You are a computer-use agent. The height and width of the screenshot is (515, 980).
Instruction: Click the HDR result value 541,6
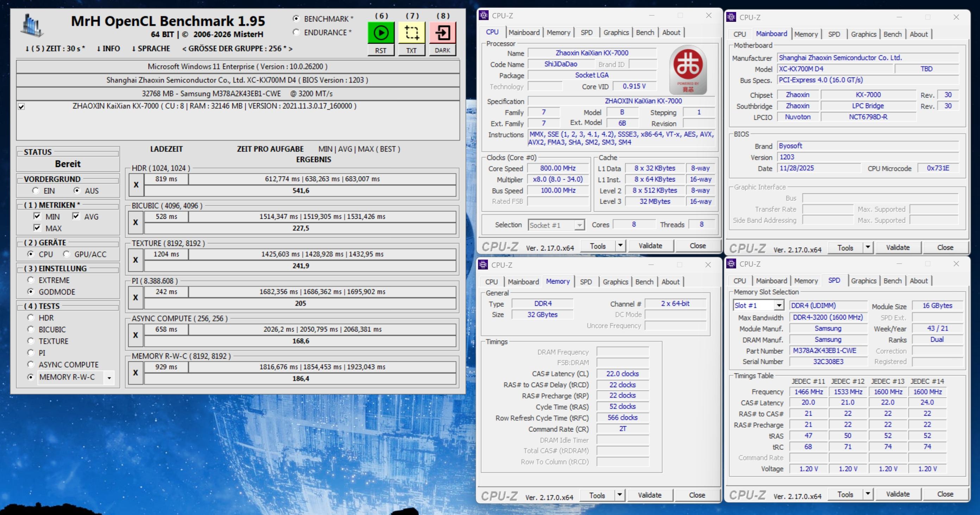tap(301, 190)
